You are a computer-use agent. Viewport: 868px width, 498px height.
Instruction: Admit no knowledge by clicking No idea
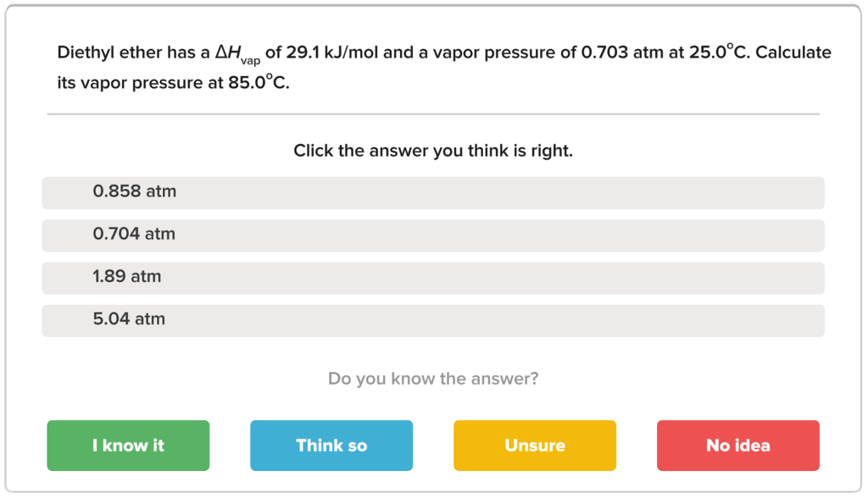(x=737, y=445)
